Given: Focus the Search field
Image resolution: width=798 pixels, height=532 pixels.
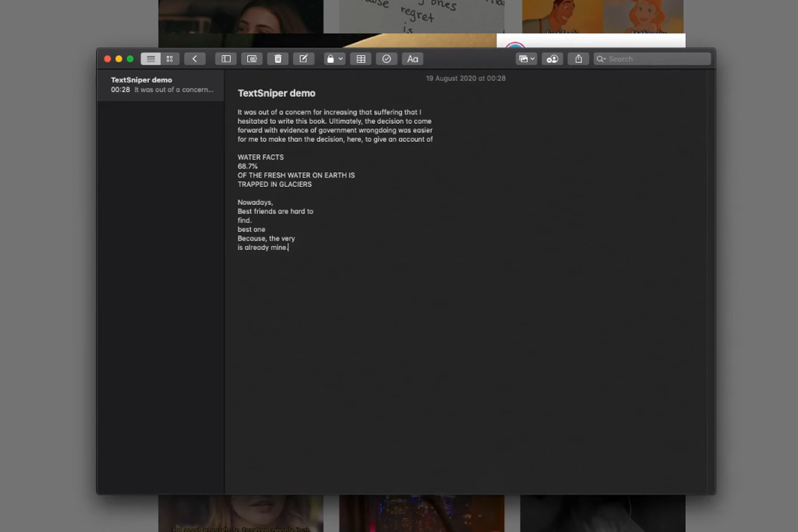Looking at the screenshot, I should tap(652, 59).
